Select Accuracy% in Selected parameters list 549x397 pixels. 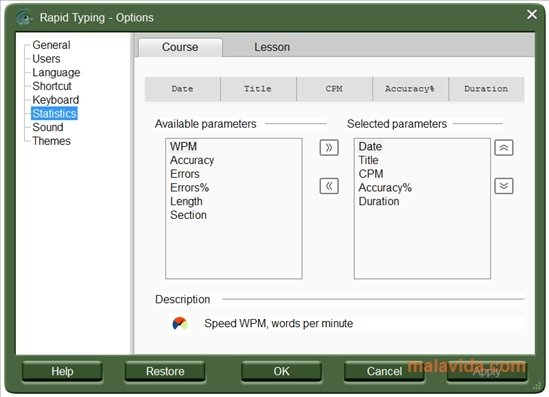click(385, 188)
